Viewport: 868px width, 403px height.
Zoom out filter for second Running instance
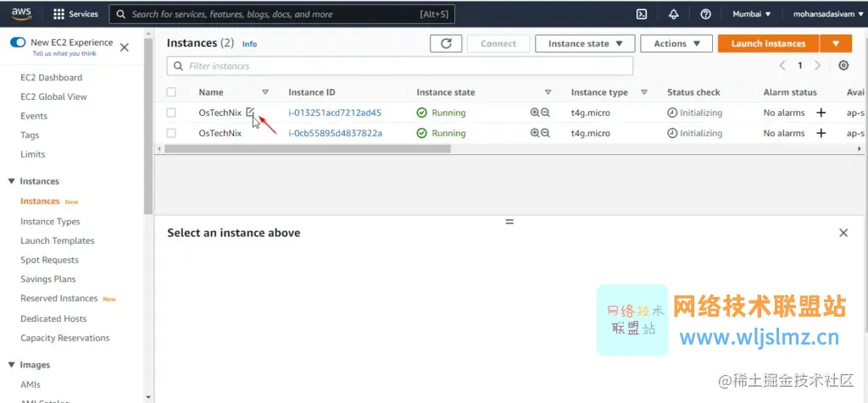click(545, 133)
